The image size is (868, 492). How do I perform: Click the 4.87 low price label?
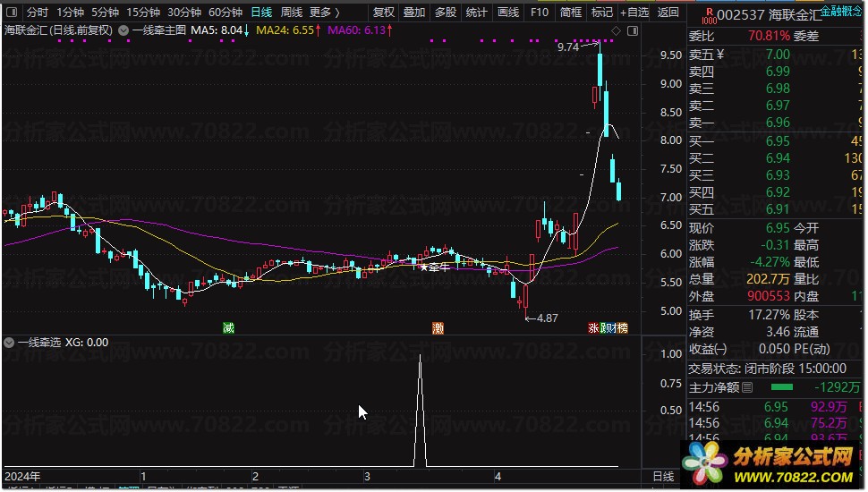coord(547,318)
